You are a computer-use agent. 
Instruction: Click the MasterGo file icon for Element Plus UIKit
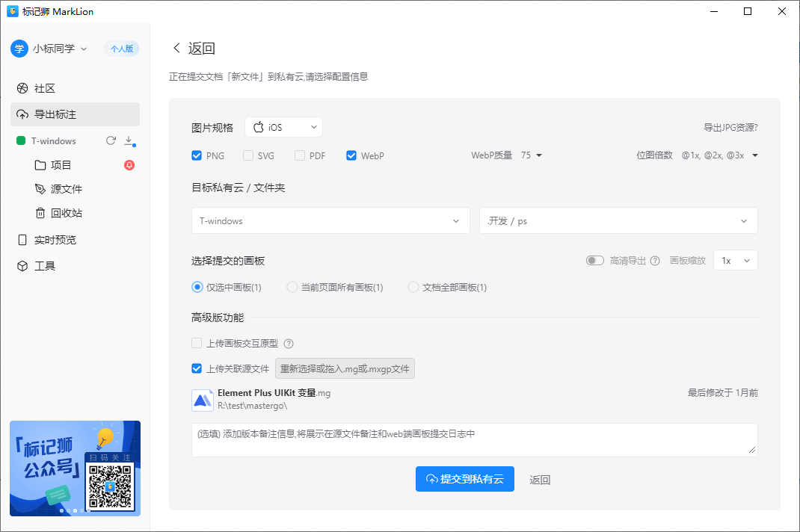[x=203, y=400]
